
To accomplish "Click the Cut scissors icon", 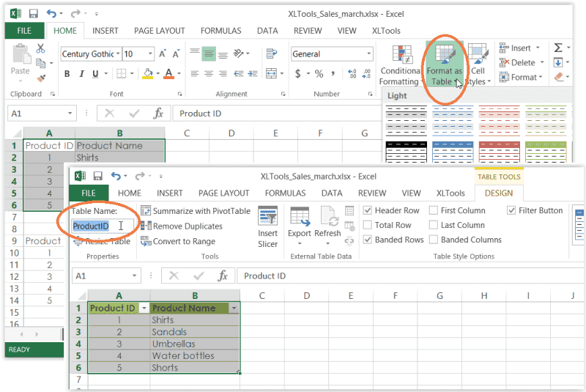I will tap(40, 48).
